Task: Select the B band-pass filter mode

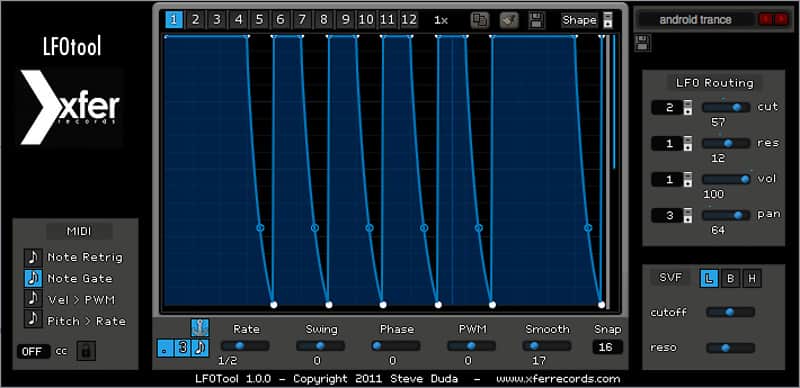Action: 730,279
